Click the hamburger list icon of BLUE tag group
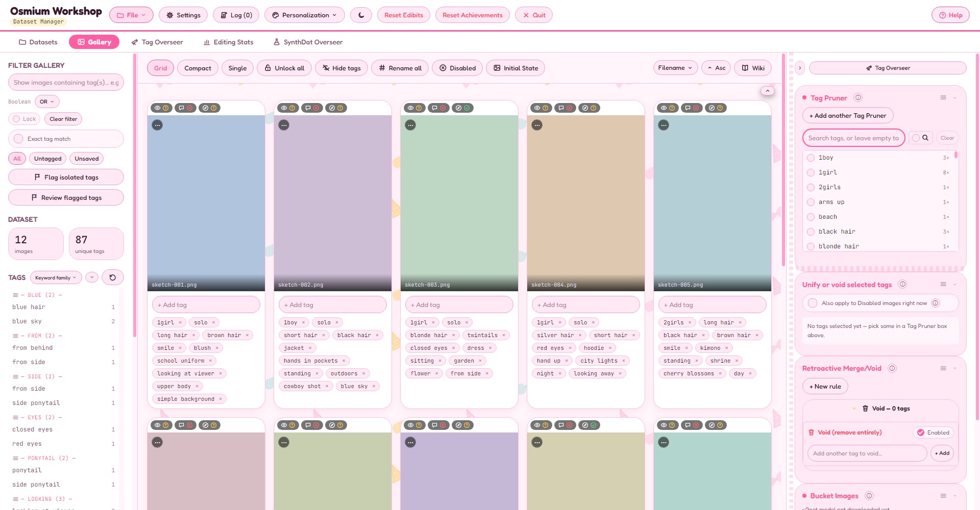 tap(15, 295)
